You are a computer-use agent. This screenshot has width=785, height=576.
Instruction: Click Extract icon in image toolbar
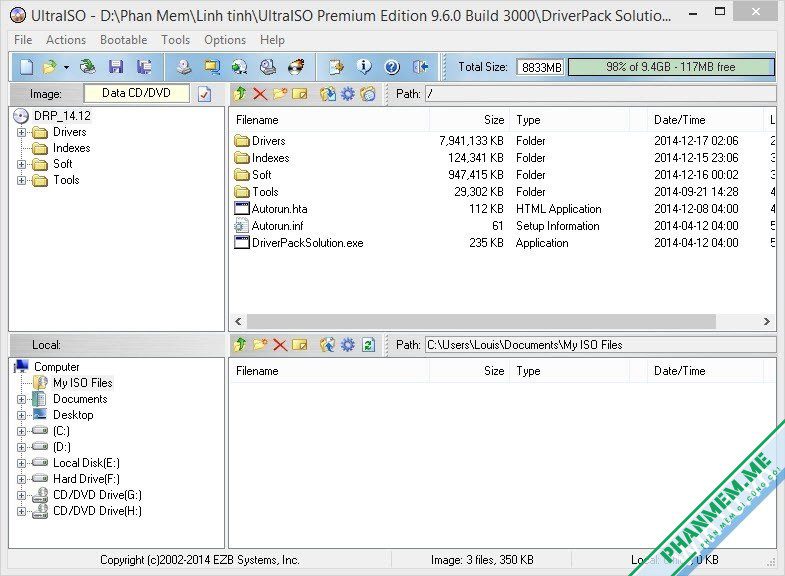pyautogui.click(x=327, y=94)
